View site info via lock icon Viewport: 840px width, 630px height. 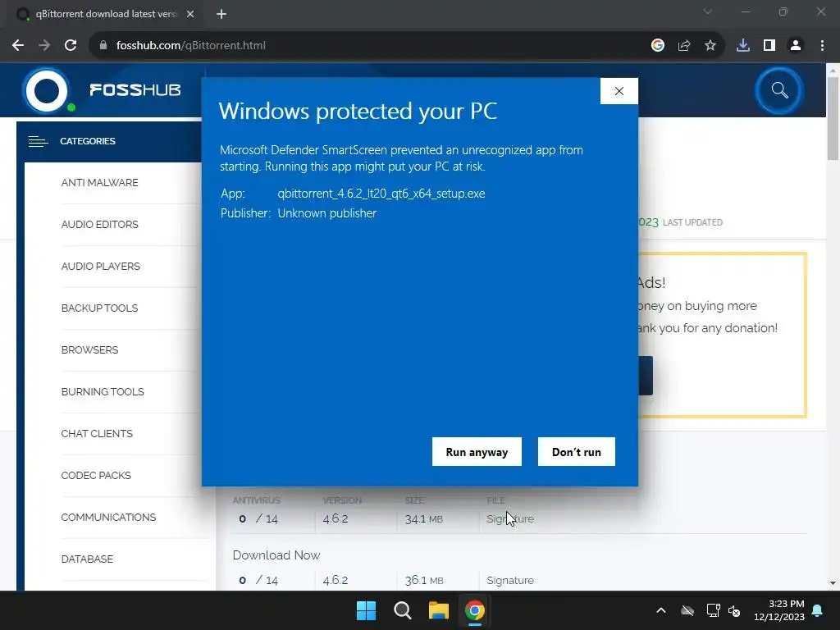pyautogui.click(x=103, y=46)
